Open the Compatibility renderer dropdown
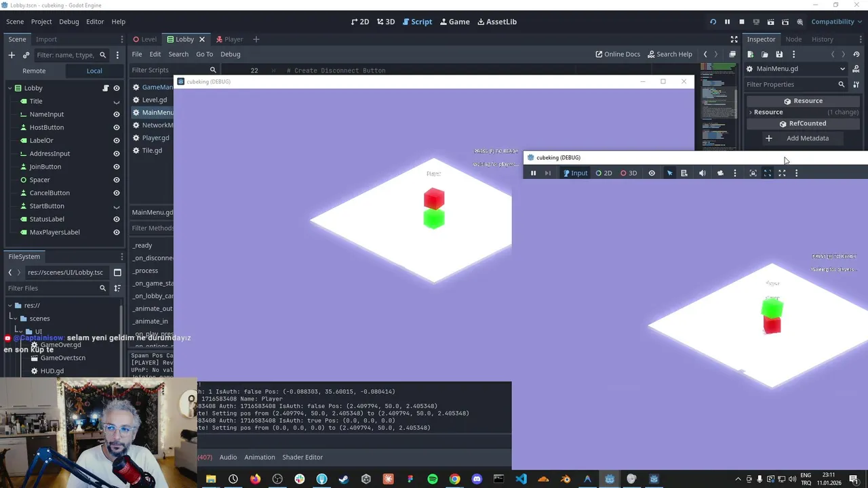This screenshot has height=488, width=868. (837, 22)
